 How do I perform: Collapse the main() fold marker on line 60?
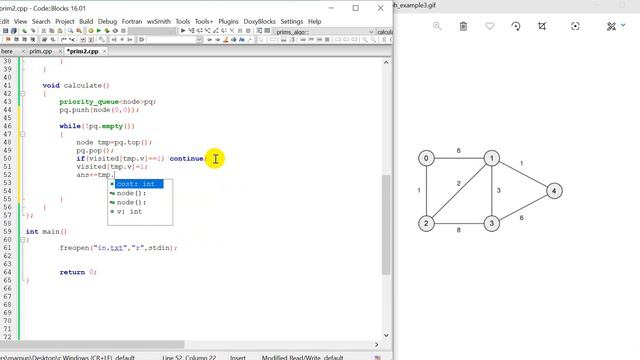point(22,240)
